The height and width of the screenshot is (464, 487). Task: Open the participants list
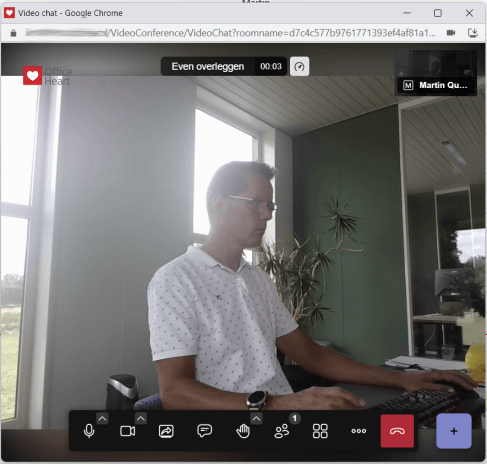coord(282,431)
